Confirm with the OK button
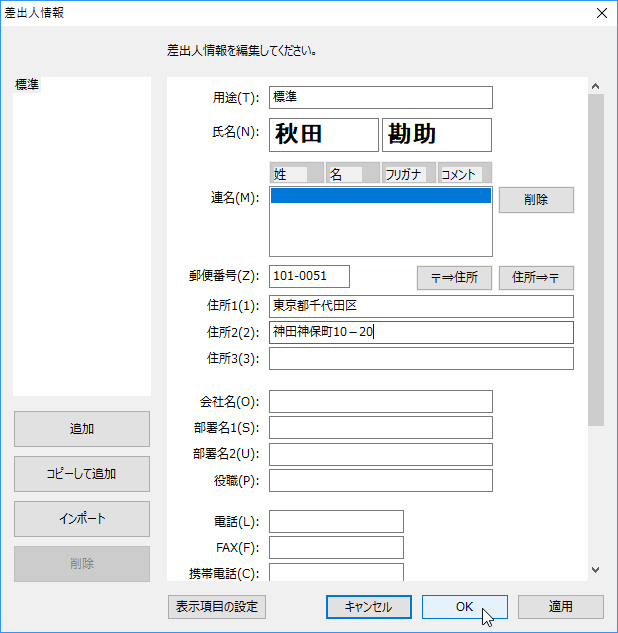Screen dimensions: 618x633 464,606
